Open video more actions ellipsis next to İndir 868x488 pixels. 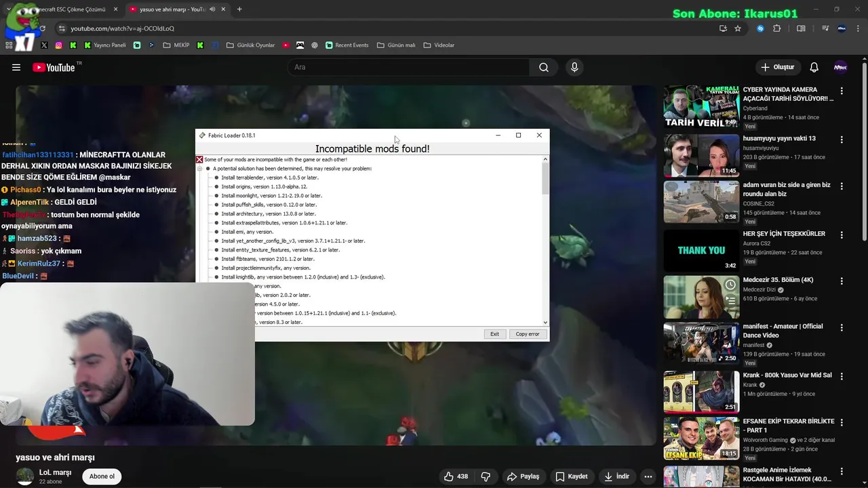click(x=648, y=476)
